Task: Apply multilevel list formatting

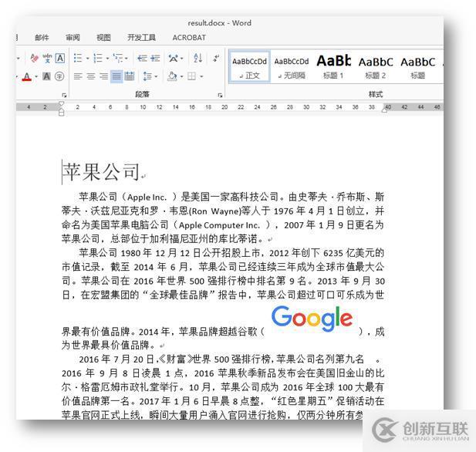Action: (x=118, y=58)
